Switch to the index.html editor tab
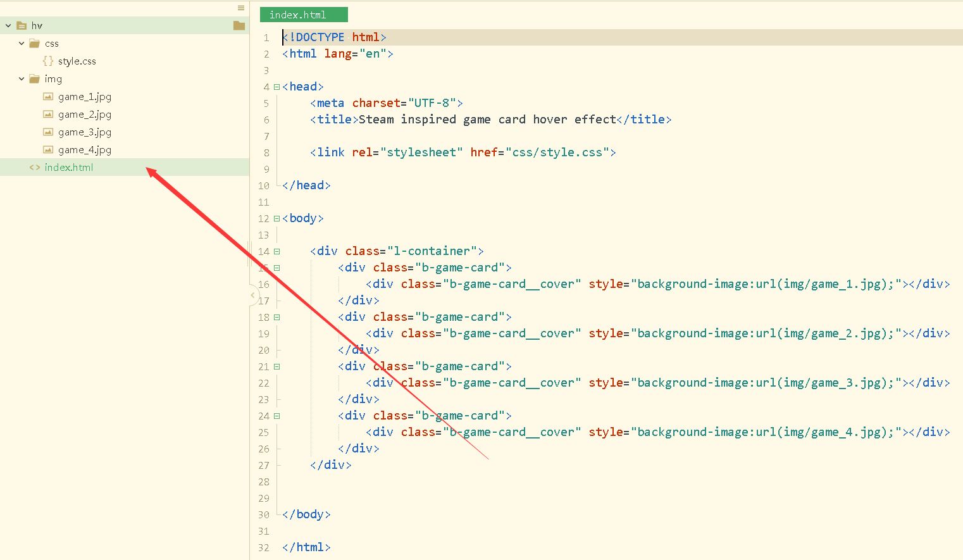963x560 pixels. pyautogui.click(x=304, y=15)
